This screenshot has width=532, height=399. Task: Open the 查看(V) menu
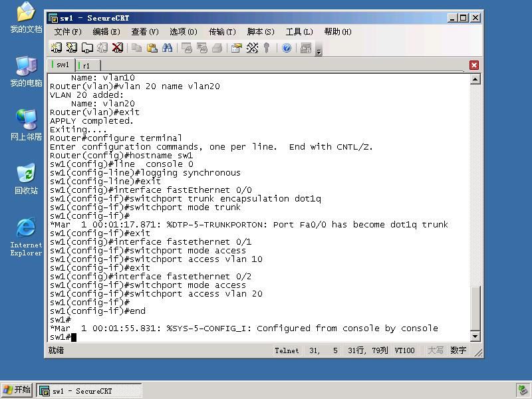(x=145, y=32)
